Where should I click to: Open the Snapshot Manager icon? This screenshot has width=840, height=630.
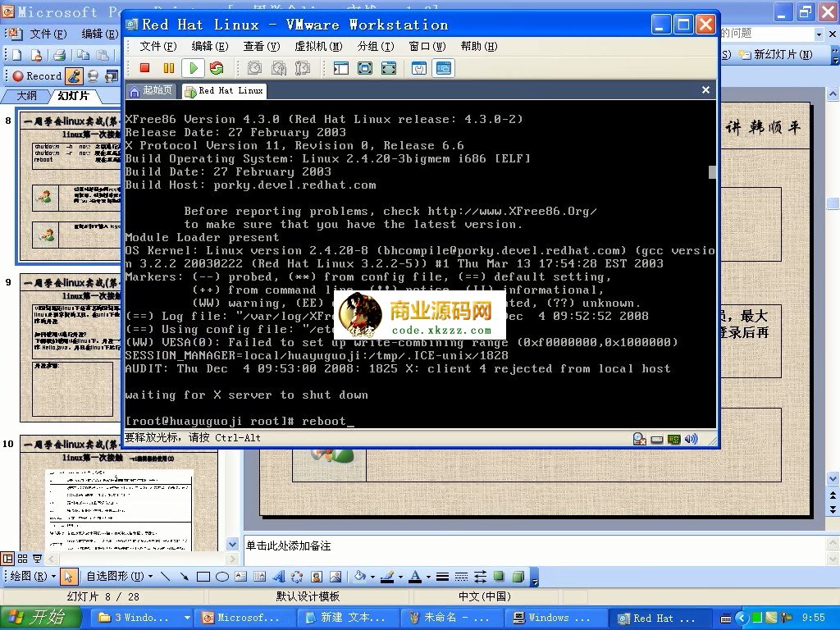tap(303, 68)
